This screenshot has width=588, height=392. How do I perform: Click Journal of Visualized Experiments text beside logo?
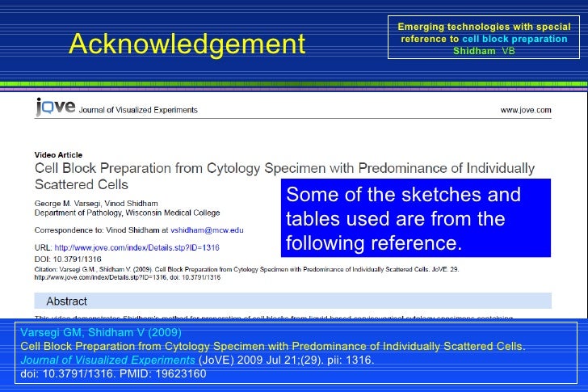pyautogui.click(x=138, y=110)
